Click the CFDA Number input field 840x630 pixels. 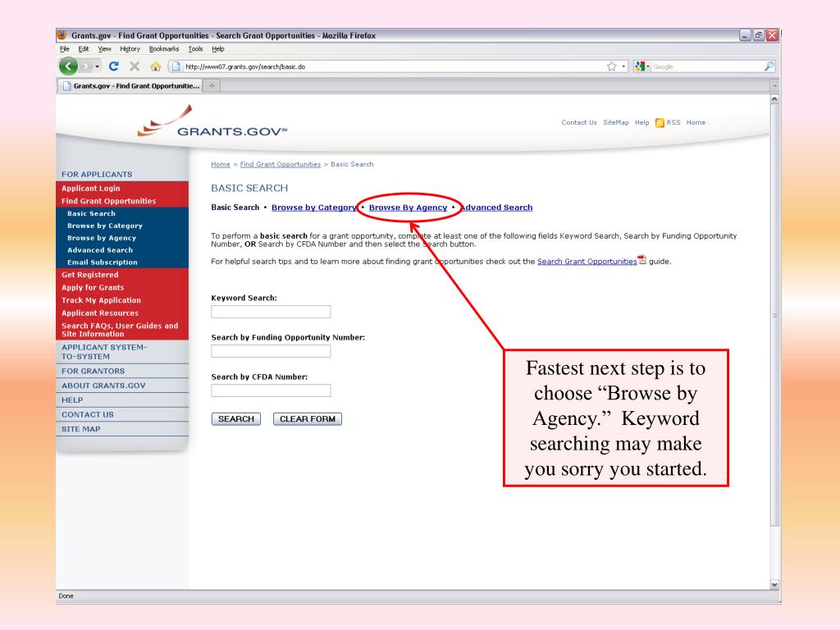(271, 390)
